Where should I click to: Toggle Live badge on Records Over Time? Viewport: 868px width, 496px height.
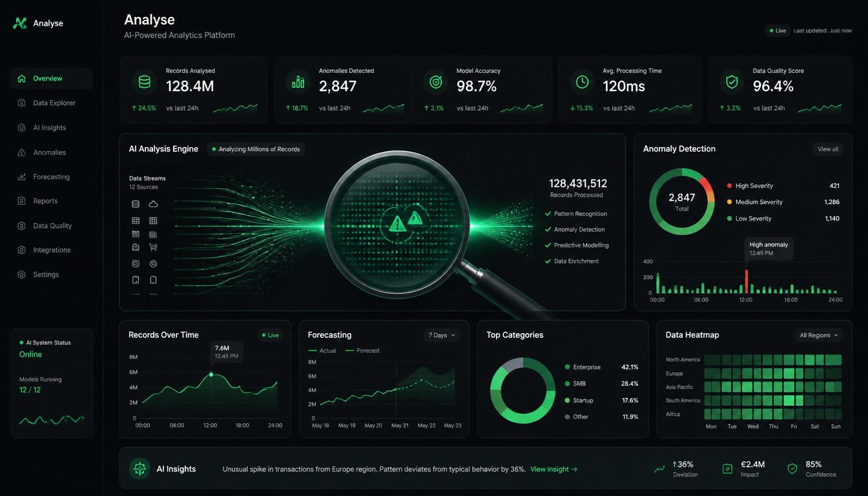tap(271, 335)
